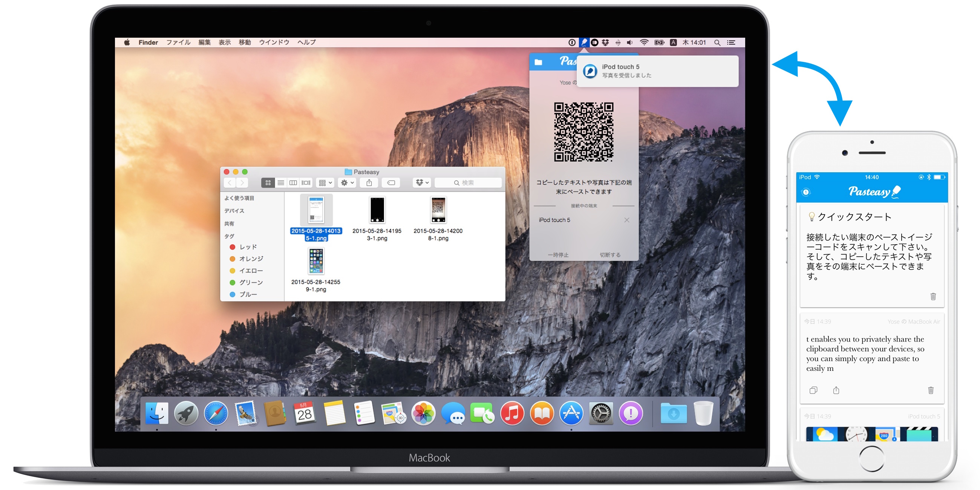Open the folder icon in the Pasteasy popup
Screen dimensions: 980x490
[538, 62]
